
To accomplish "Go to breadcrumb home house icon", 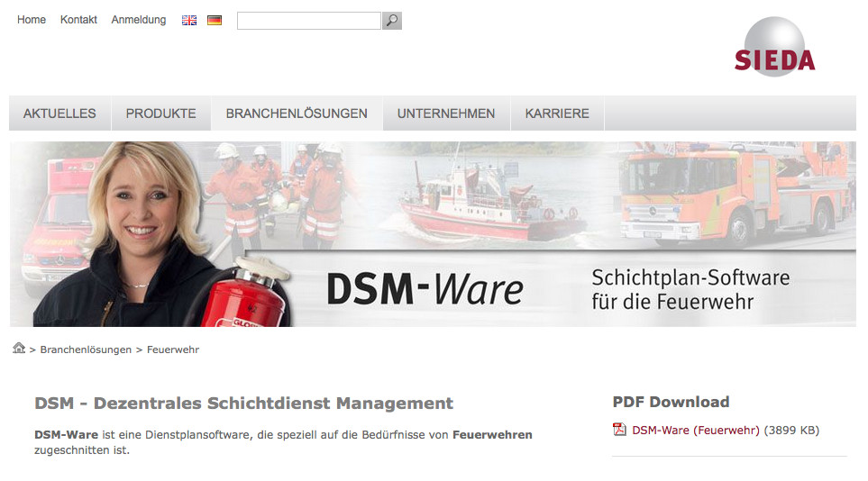I will coord(19,349).
